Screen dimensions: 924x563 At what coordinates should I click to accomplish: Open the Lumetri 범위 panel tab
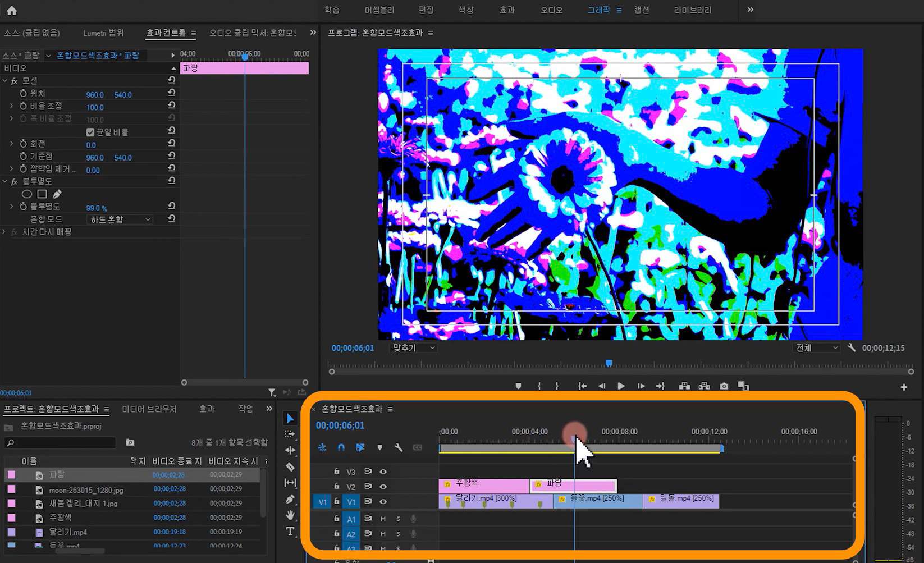click(x=103, y=33)
